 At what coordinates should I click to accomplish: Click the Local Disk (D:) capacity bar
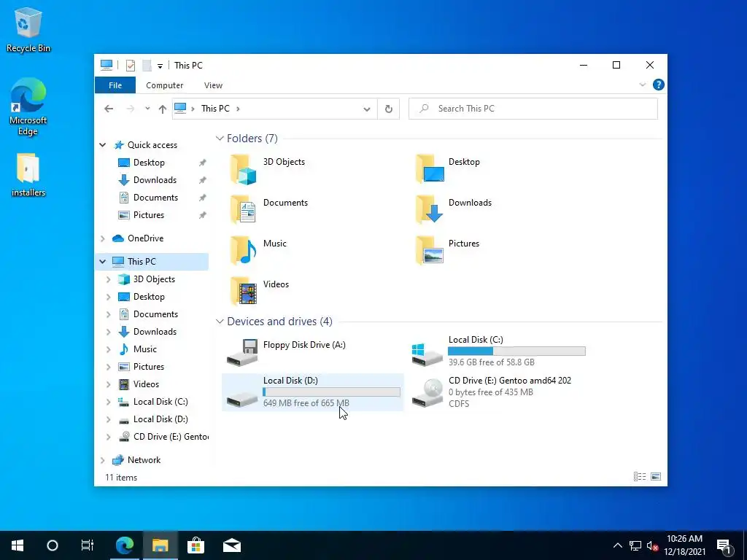[x=331, y=392]
